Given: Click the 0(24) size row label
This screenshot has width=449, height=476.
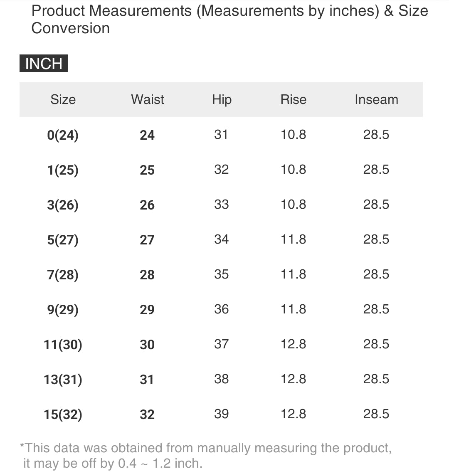Looking at the screenshot, I should 63,135.
